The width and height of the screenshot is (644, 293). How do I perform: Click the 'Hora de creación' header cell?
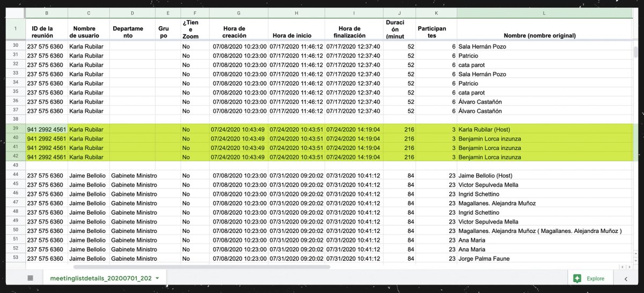tap(239, 29)
